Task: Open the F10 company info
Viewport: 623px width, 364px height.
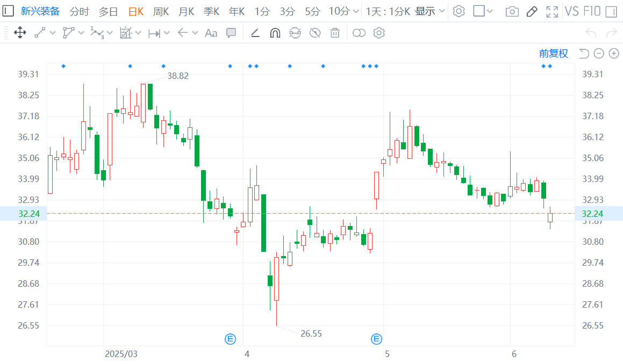Action: (592, 11)
